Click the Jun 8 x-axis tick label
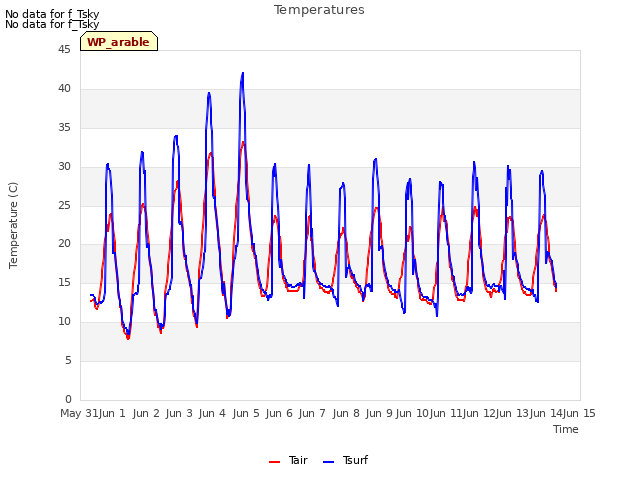The image size is (640, 480). (x=346, y=413)
